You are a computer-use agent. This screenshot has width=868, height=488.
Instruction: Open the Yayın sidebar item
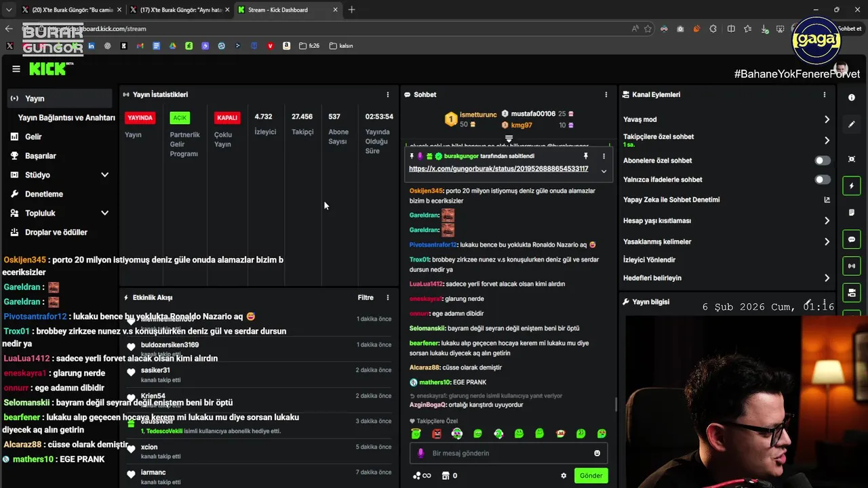coord(60,98)
